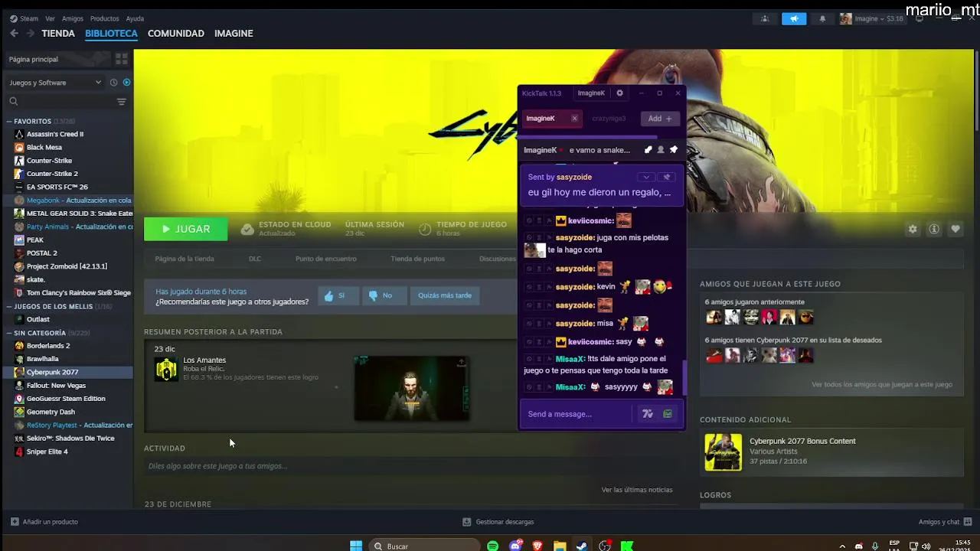This screenshot has height=551, width=980.
Task: Expand the pinned message chevron in KickTalk
Action: (x=646, y=177)
